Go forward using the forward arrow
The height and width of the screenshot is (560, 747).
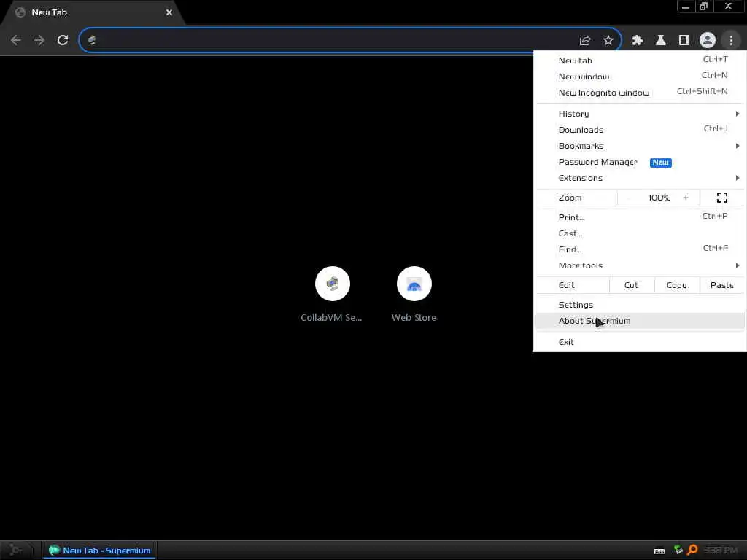[x=39, y=40]
